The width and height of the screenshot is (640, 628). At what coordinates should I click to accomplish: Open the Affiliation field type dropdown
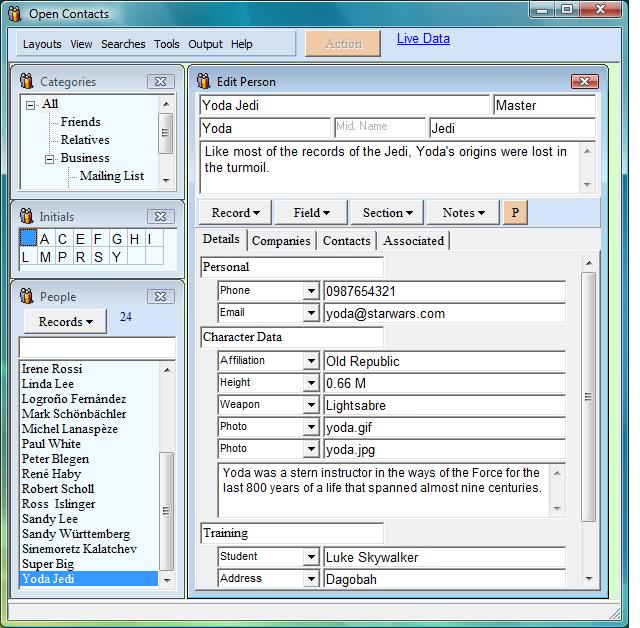(311, 361)
